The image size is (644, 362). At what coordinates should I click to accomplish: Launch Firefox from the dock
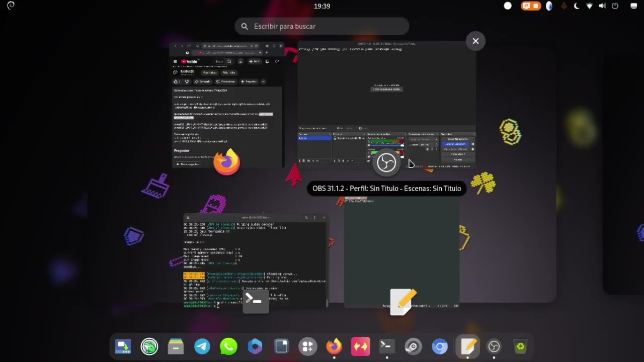coord(334,346)
